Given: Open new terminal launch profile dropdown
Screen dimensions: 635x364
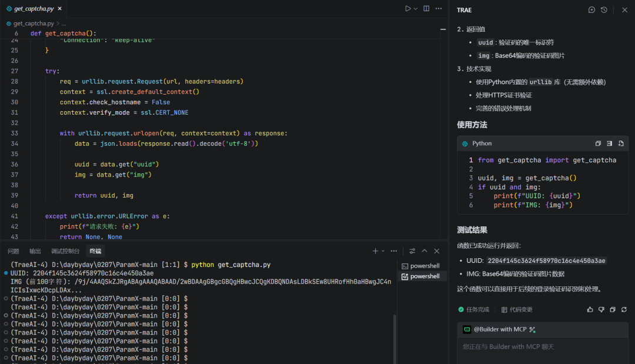Looking at the screenshot, I should pos(383,251).
